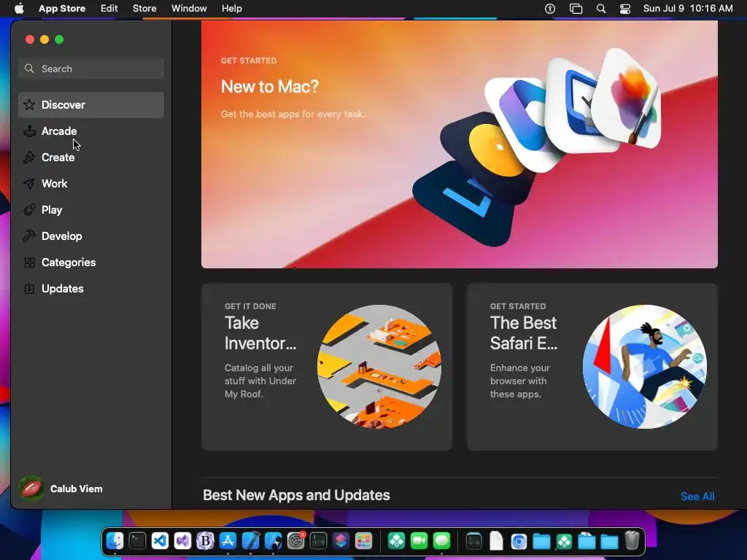747x560 pixels.
Task: Open the App Store menu
Action: [x=62, y=9]
